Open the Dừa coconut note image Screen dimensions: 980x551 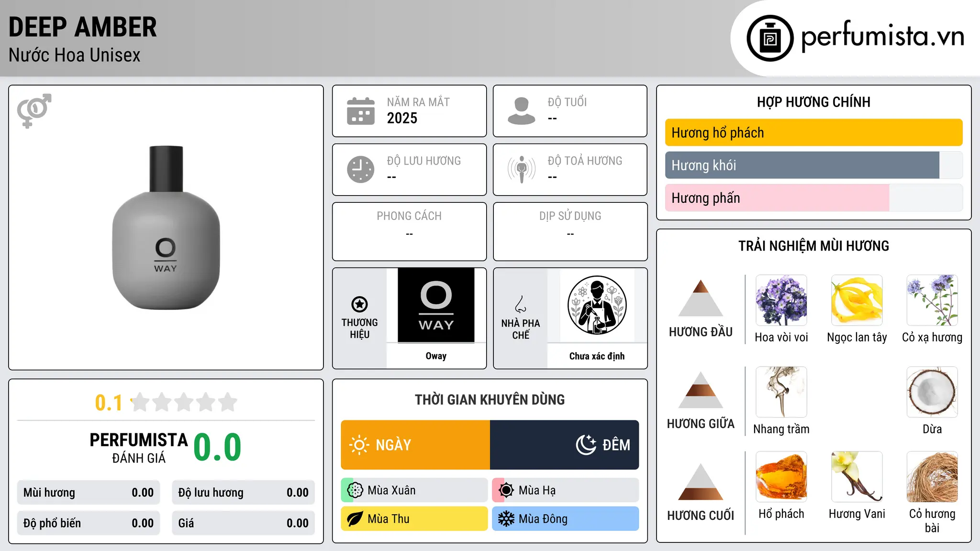coord(932,392)
